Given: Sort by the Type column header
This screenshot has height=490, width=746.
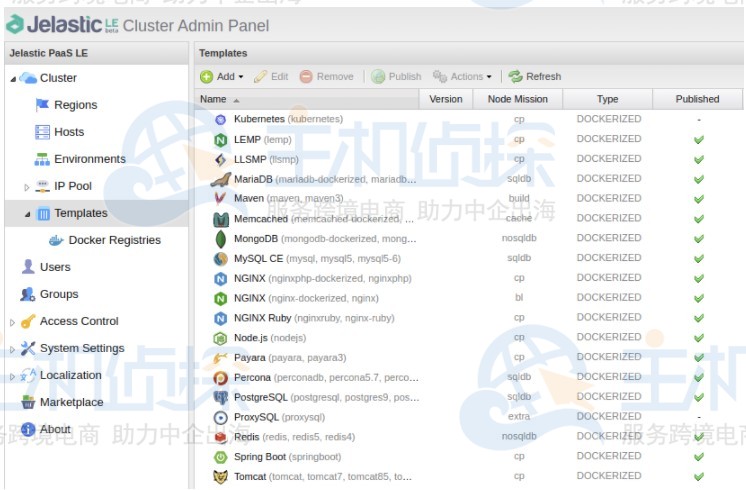Looking at the screenshot, I should click(x=608, y=99).
